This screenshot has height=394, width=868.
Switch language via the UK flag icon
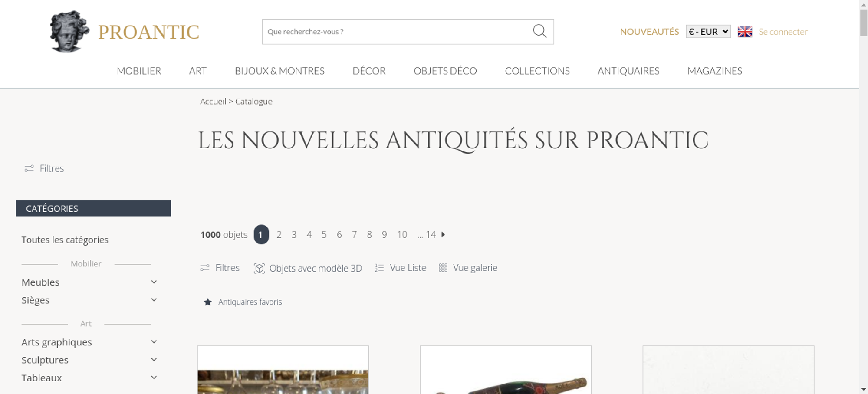pyautogui.click(x=745, y=32)
